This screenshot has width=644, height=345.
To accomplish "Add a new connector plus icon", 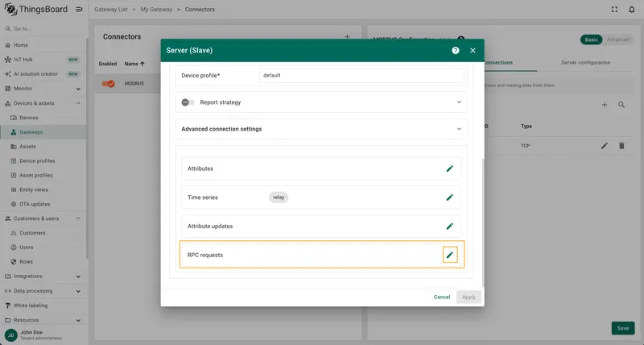I will click(x=347, y=36).
